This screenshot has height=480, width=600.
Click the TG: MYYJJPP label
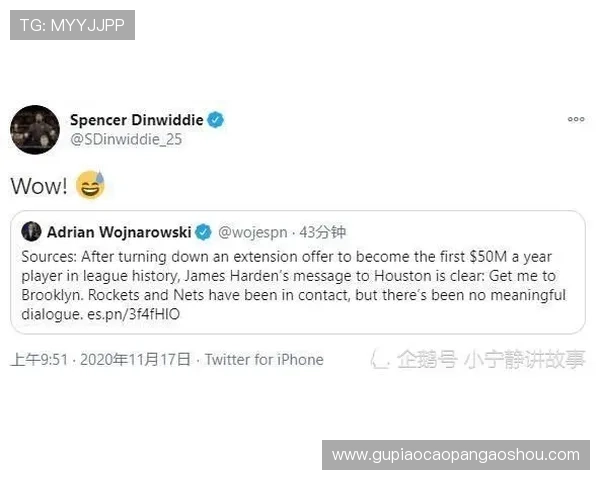(x=72, y=25)
